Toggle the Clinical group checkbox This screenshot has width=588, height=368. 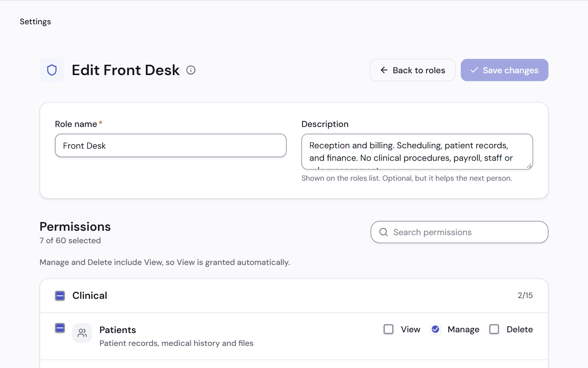point(60,296)
